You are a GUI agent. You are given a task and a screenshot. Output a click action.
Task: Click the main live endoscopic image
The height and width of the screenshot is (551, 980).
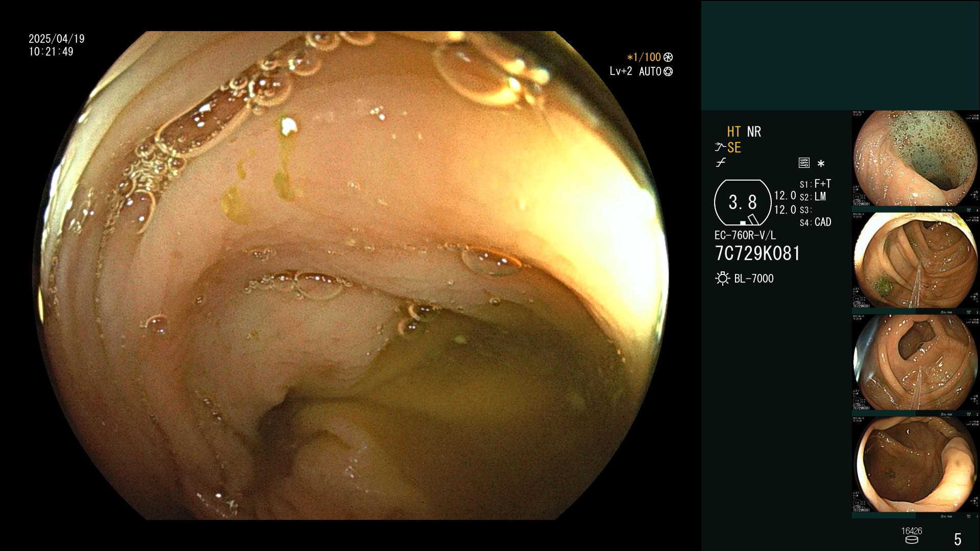pos(351,275)
